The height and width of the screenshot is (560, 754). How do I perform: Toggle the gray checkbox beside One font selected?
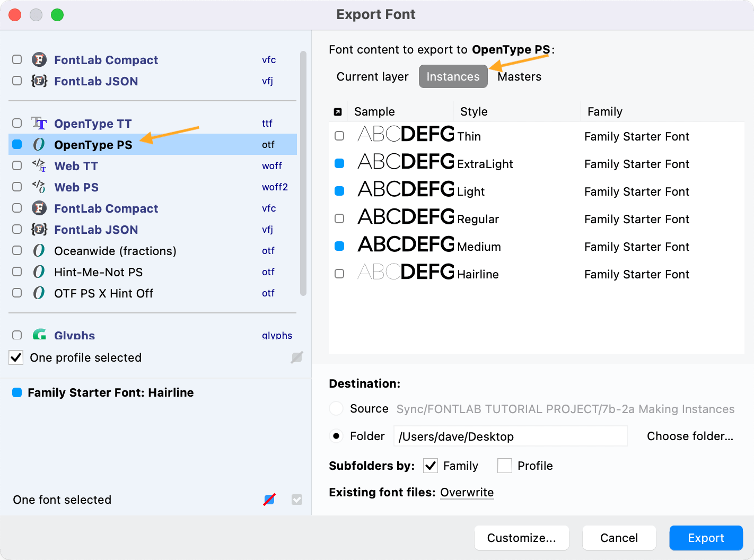point(297,500)
